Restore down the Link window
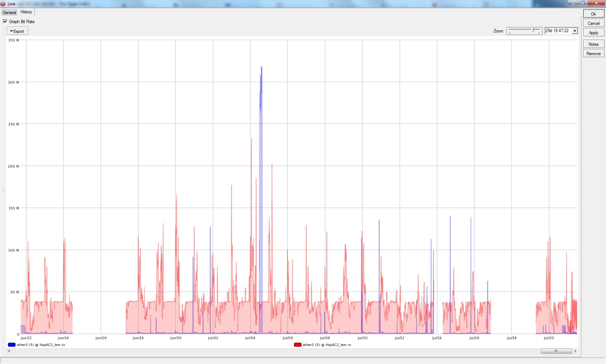 click(x=582, y=3)
